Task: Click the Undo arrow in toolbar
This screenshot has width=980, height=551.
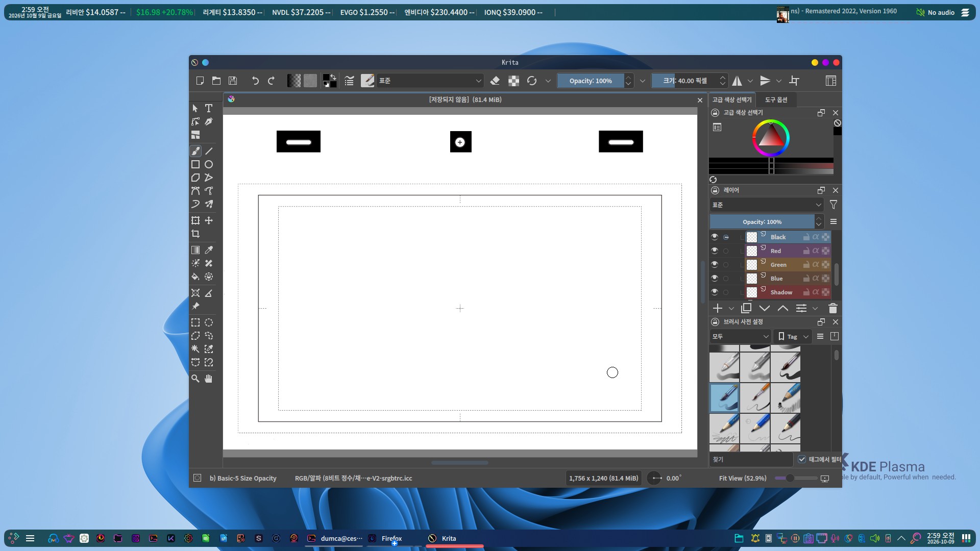Action: 255,81
